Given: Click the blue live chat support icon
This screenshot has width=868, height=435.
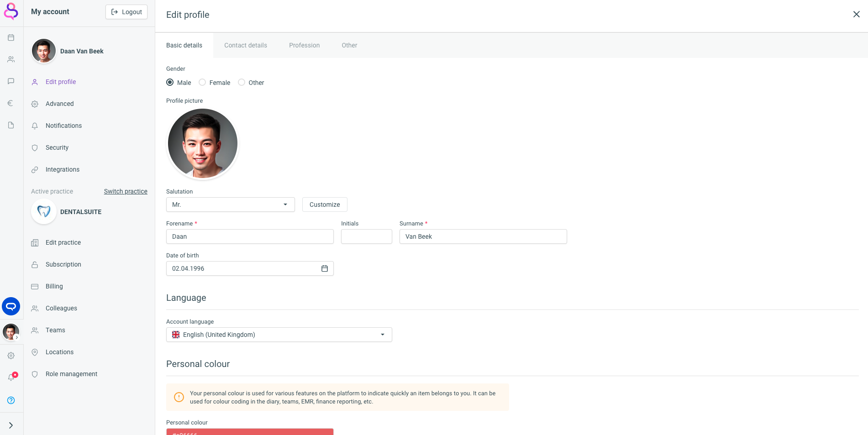Looking at the screenshot, I should tap(11, 306).
